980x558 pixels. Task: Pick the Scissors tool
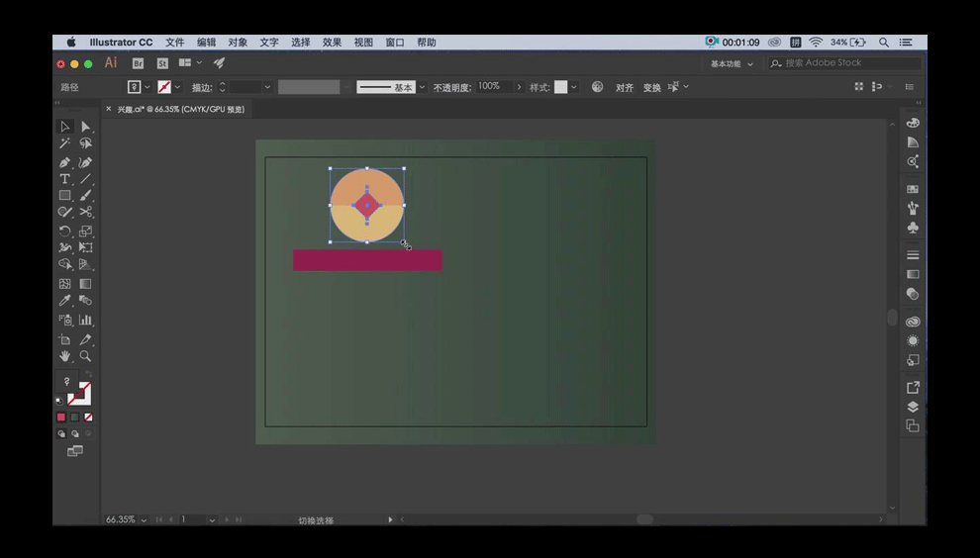[x=85, y=213]
